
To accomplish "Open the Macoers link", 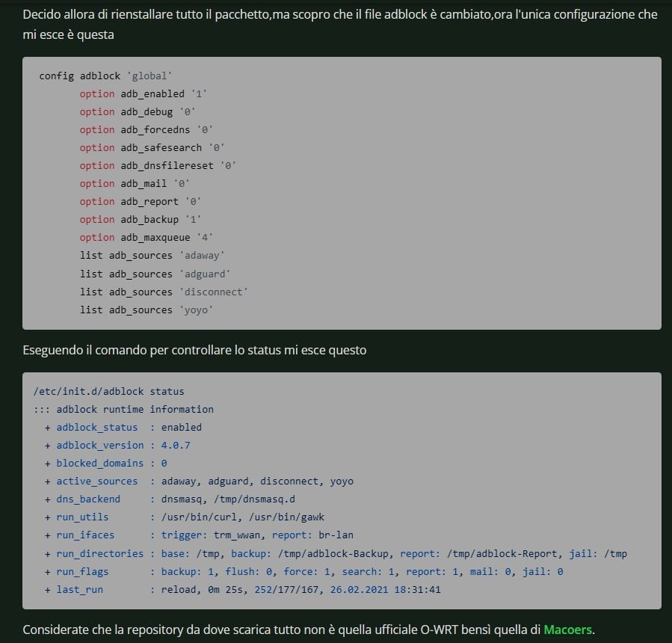I will tap(567, 630).
